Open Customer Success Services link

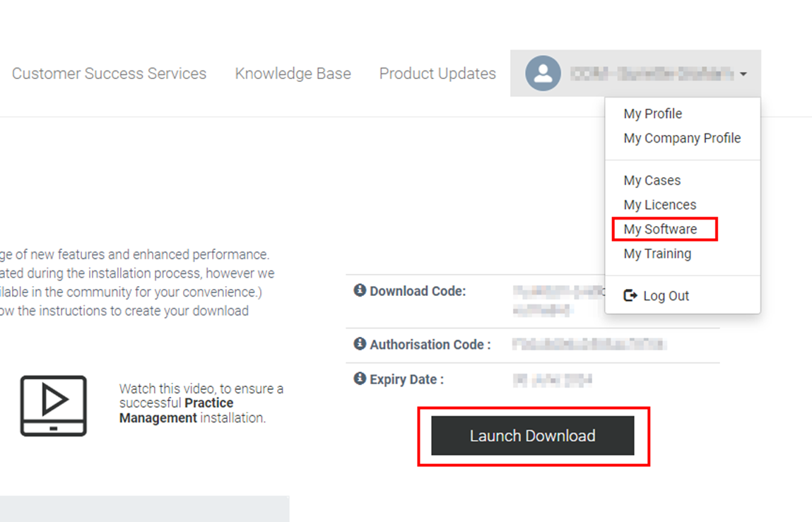coord(109,73)
